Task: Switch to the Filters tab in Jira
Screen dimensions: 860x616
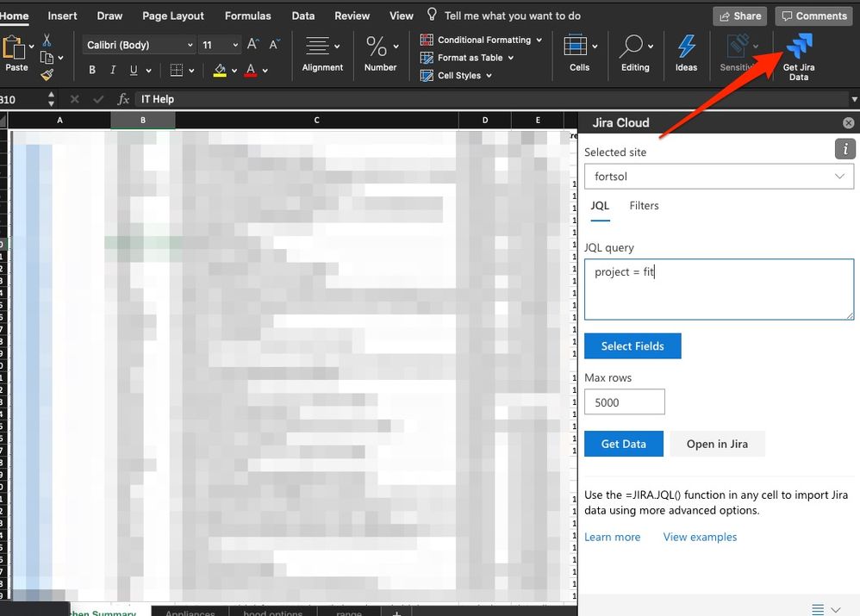Action: click(x=644, y=206)
